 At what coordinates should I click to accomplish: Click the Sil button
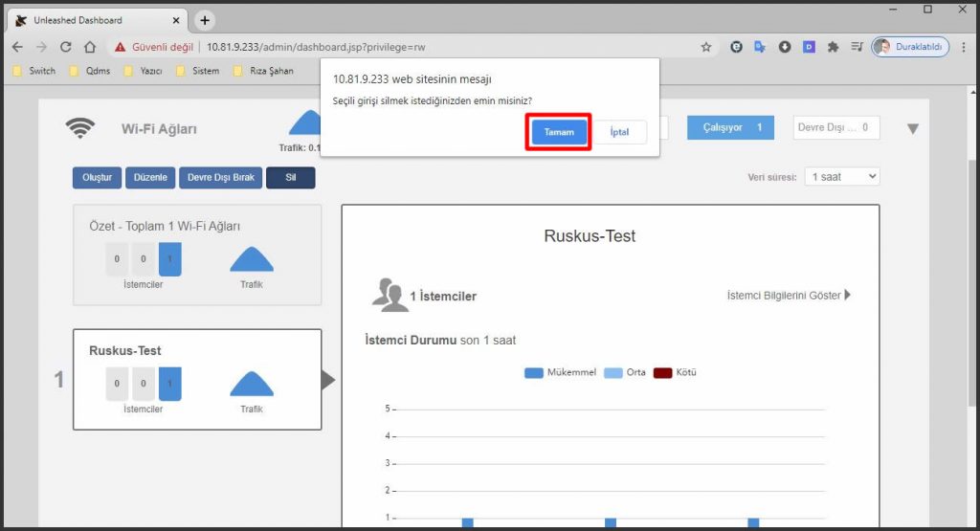pyautogui.click(x=291, y=177)
